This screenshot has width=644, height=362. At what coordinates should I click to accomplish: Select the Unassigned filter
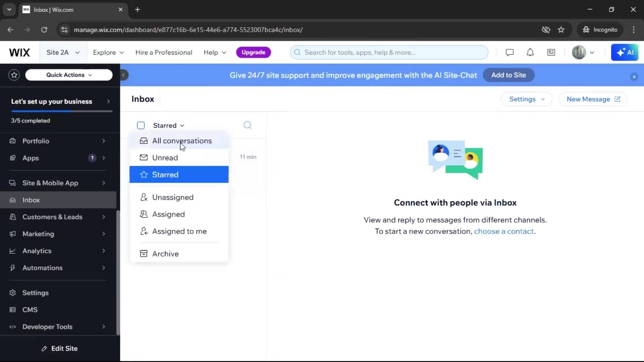pyautogui.click(x=179, y=197)
